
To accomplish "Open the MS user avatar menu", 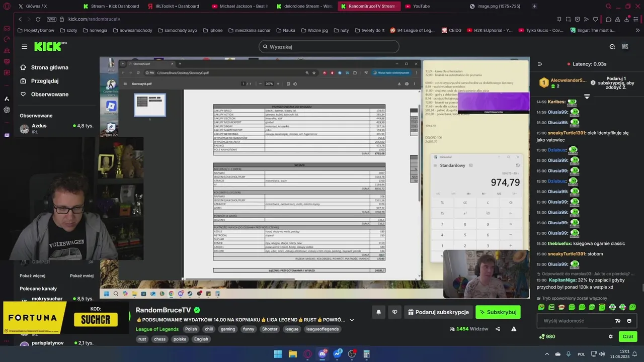I will [x=625, y=47].
